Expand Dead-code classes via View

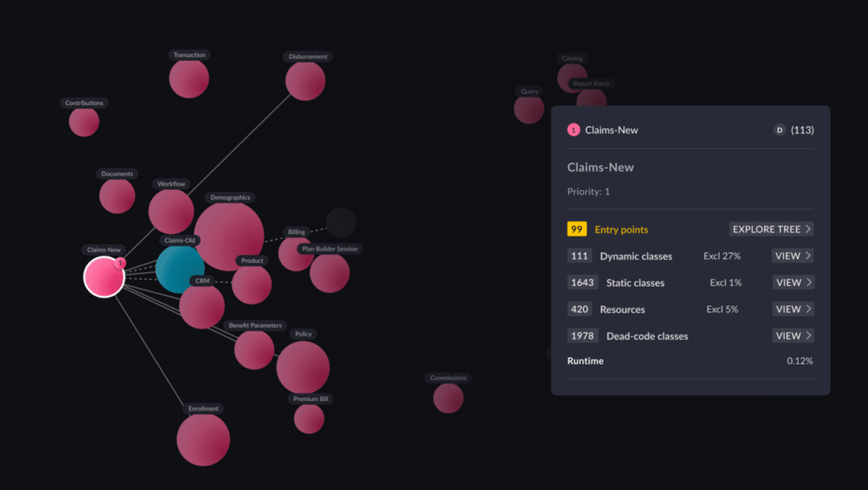(x=793, y=336)
